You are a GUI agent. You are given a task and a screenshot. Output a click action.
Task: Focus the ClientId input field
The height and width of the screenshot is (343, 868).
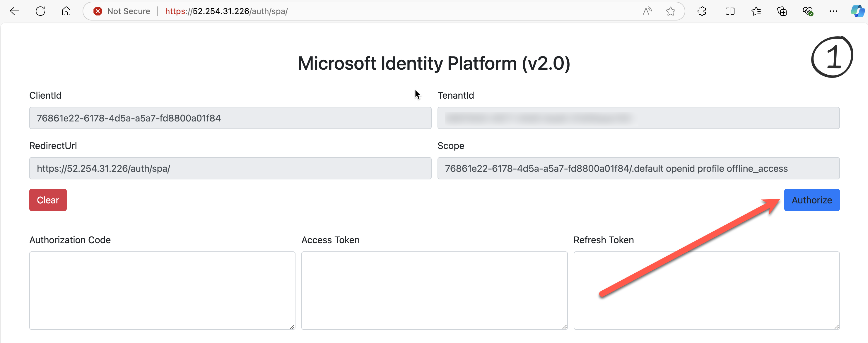(x=230, y=118)
